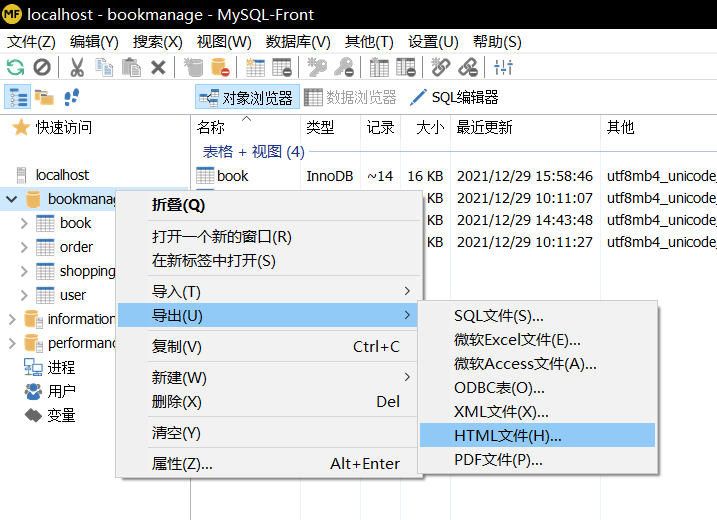Click the scissors cut icon
717x520 pixels.
click(77, 68)
